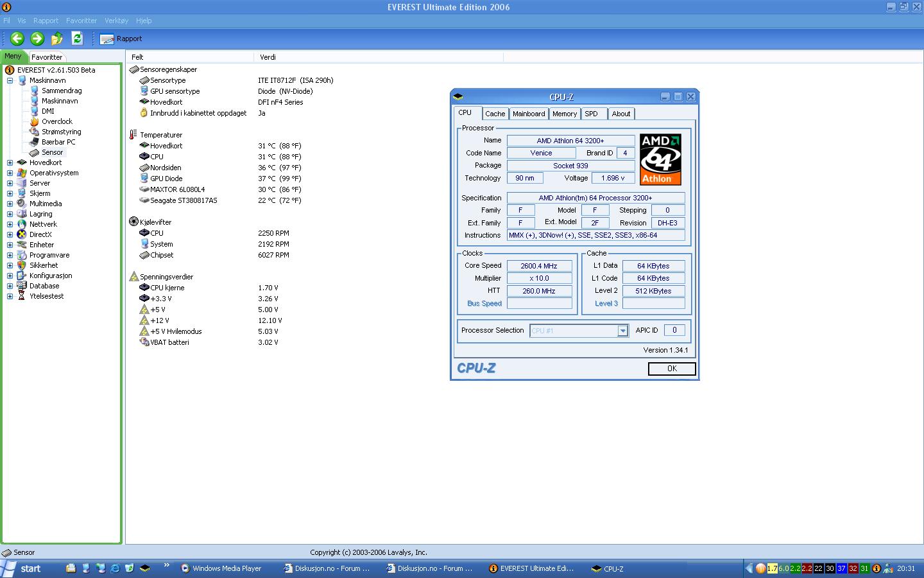Expand the Server tree node
924x578 pixels.
coord(10,183)
